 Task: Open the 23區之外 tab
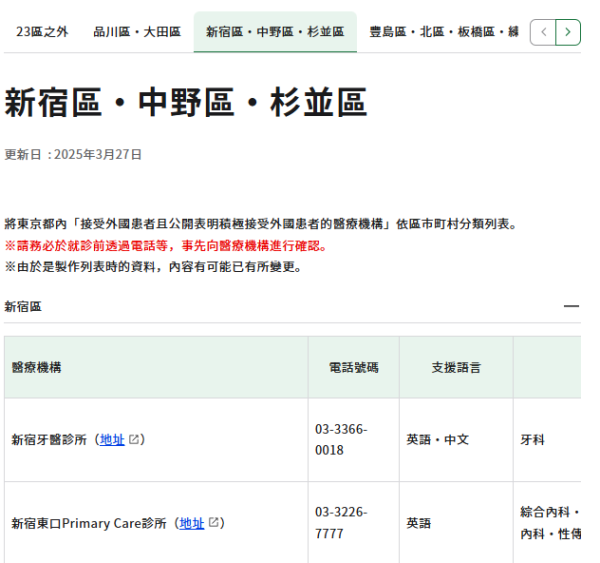[42, 32]
